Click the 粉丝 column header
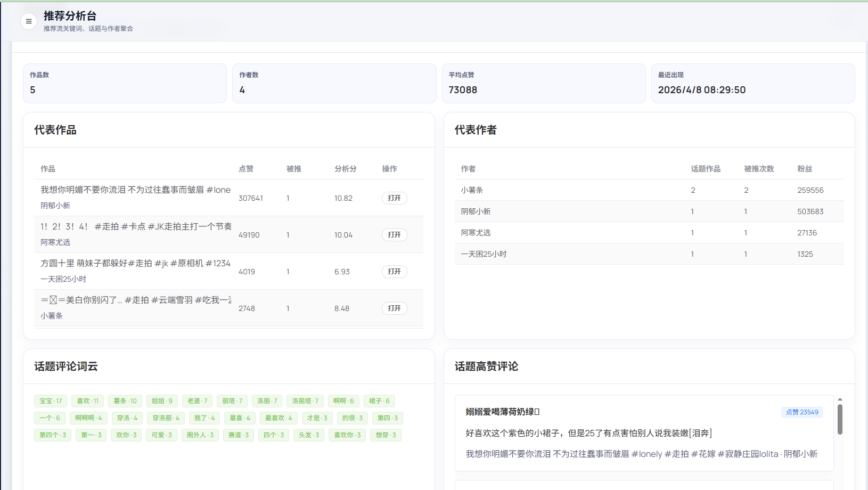 [805, 169]
